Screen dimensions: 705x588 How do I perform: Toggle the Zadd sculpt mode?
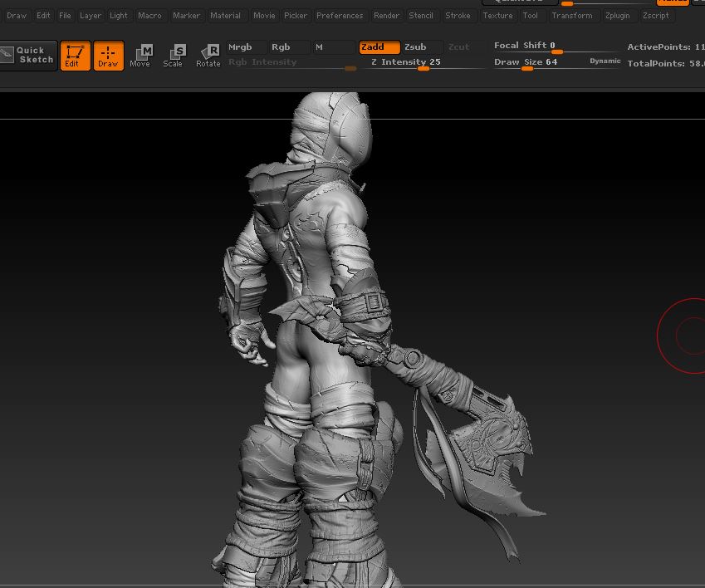coord(379,47)
